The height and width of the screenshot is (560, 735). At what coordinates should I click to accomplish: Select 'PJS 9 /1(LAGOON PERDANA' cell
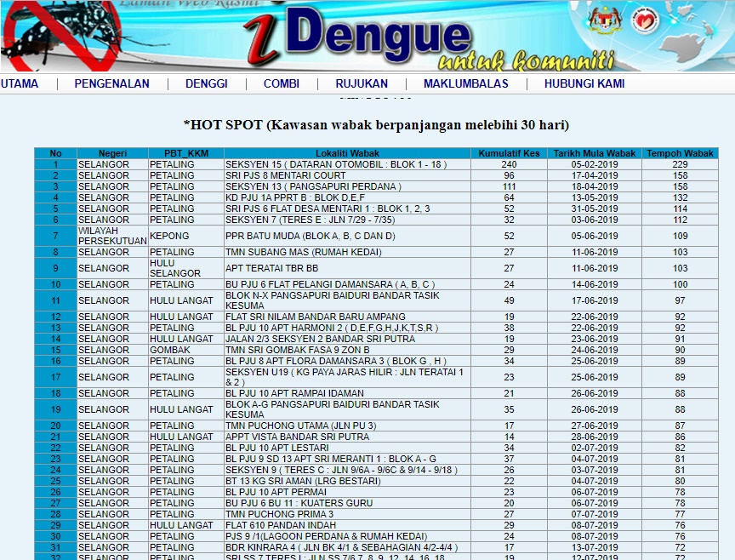347,536
